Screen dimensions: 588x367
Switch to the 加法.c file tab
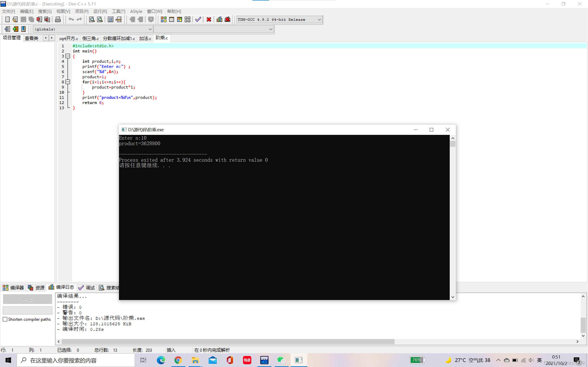click(145, 38)
